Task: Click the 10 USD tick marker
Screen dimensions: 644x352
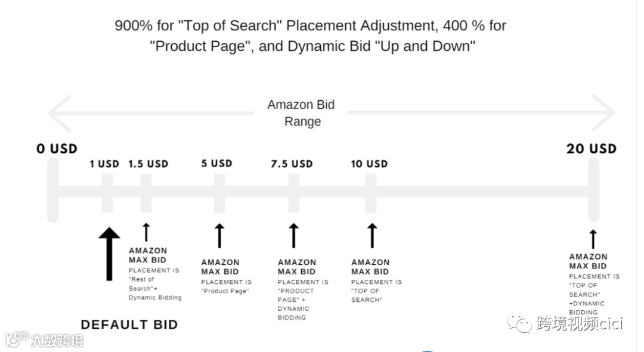Action: [x=370, y=192]
